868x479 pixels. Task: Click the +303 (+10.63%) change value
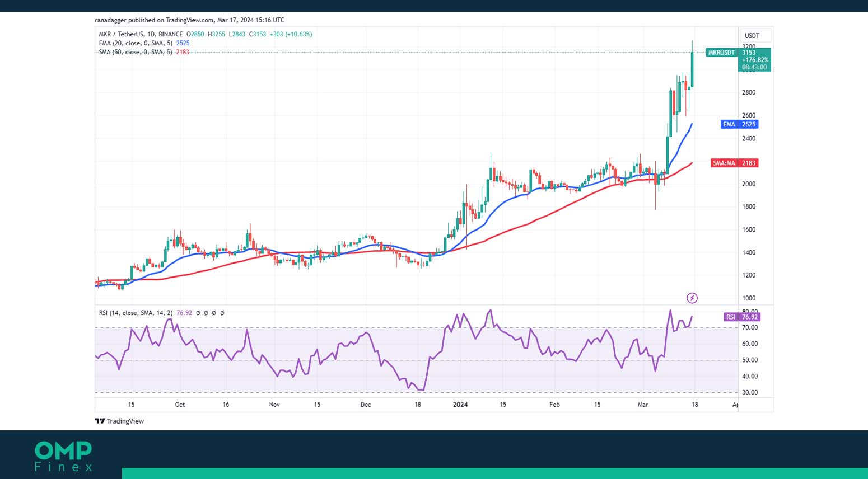point(291,34)
